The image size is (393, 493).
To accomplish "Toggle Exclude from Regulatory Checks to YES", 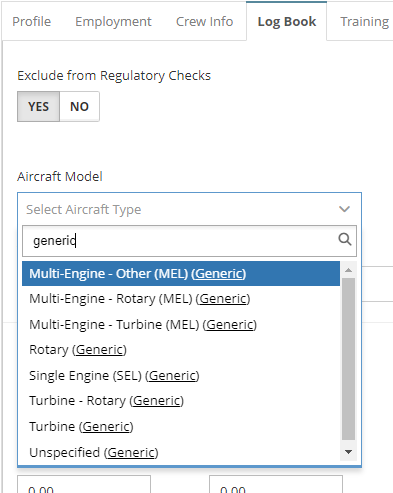I will point(39,107).
